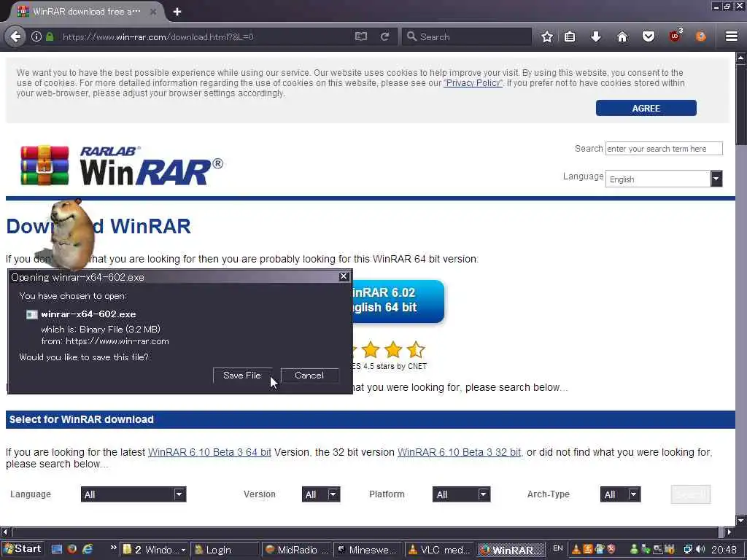Screen dimensions: 747x560
Task: Open the 2 Windows Explorer taskbar group
Action: tap(154, 550)
